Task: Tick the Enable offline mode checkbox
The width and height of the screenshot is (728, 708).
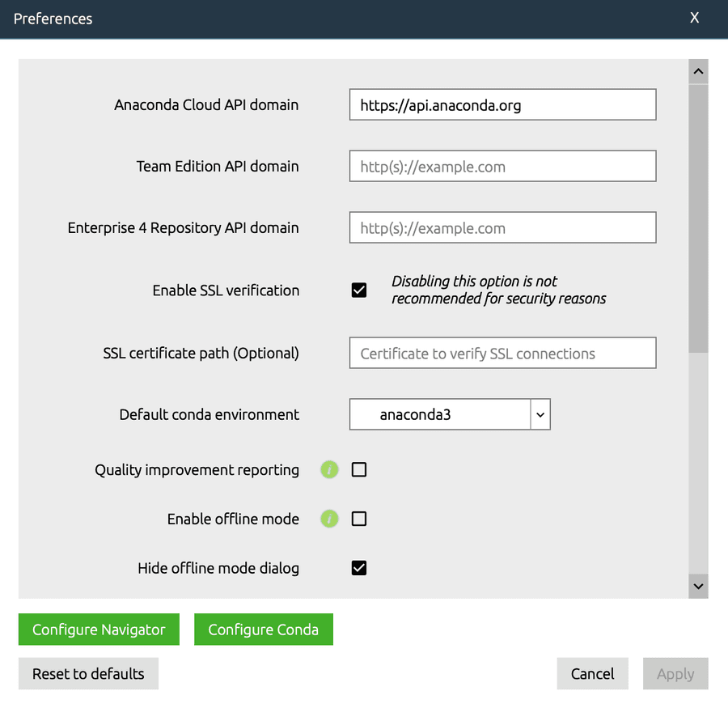Action: pos(359,519)
